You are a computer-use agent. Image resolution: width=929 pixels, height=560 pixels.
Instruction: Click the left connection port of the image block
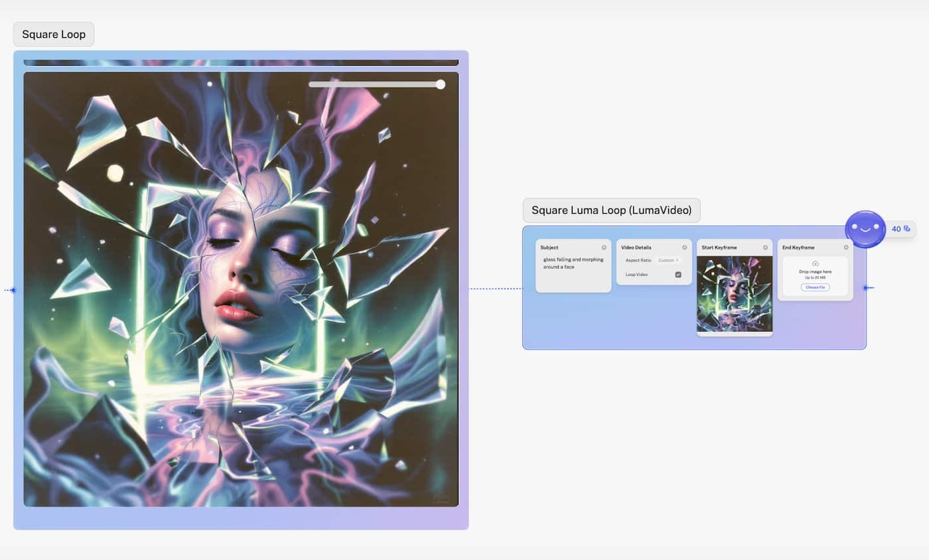click(x=13, y=290)
